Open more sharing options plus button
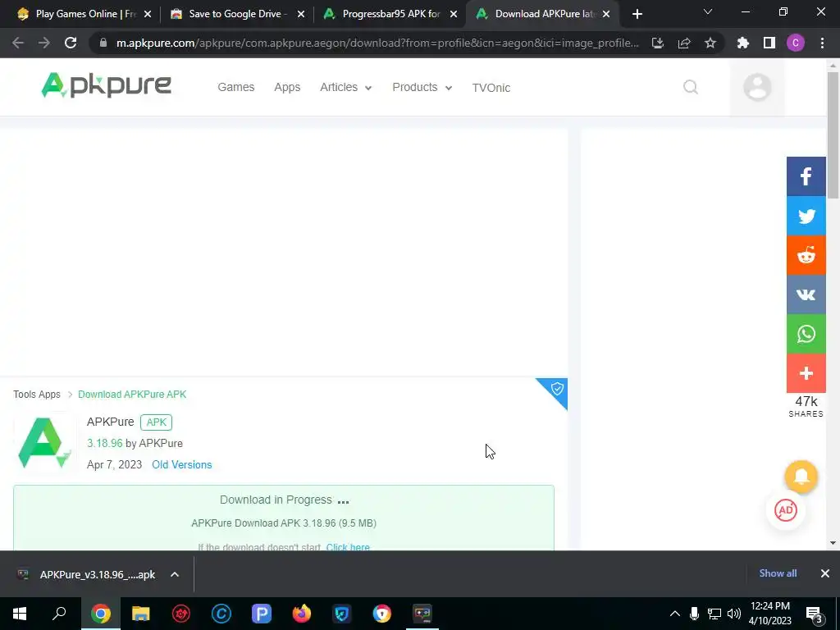This screenshot has width=840, height=630. click(806, 373)
